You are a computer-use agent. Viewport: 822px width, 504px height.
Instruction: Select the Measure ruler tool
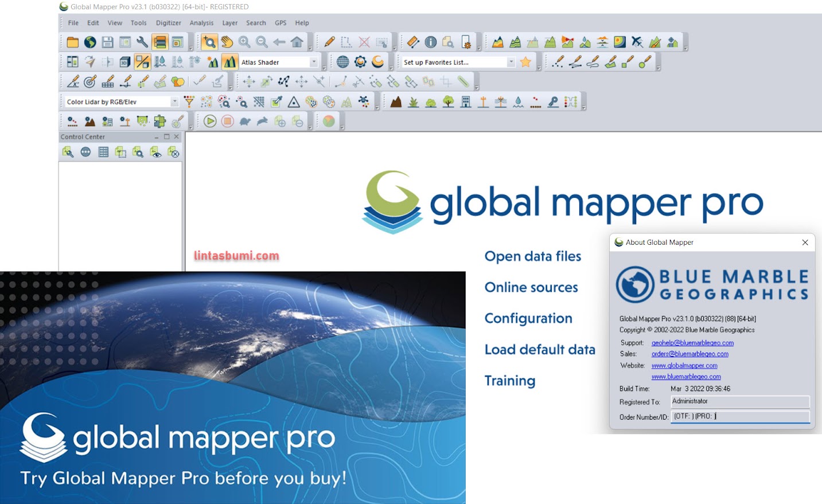(413, 42)
